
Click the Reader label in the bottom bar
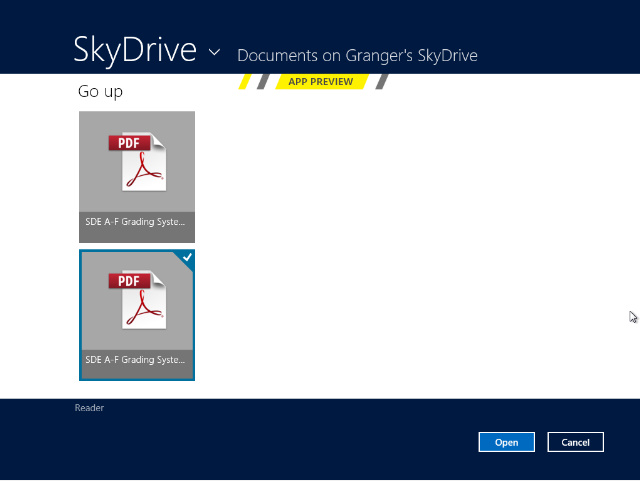pos(89,408)
